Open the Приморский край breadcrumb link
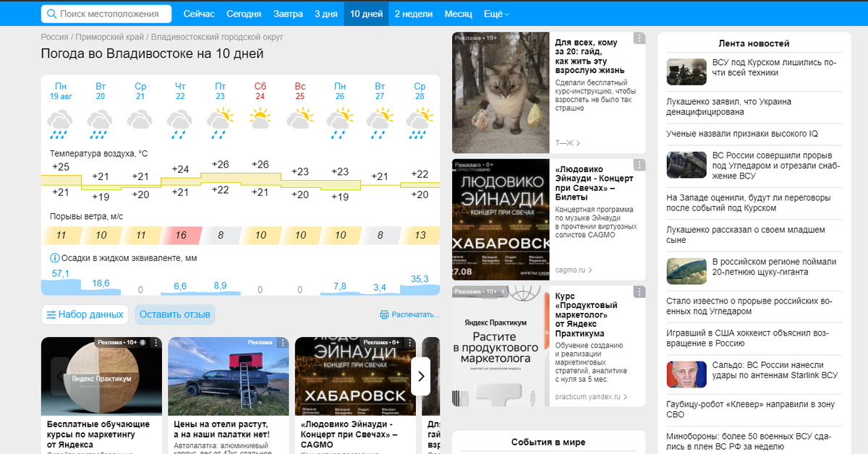868x454 pixels. point(109,37)
